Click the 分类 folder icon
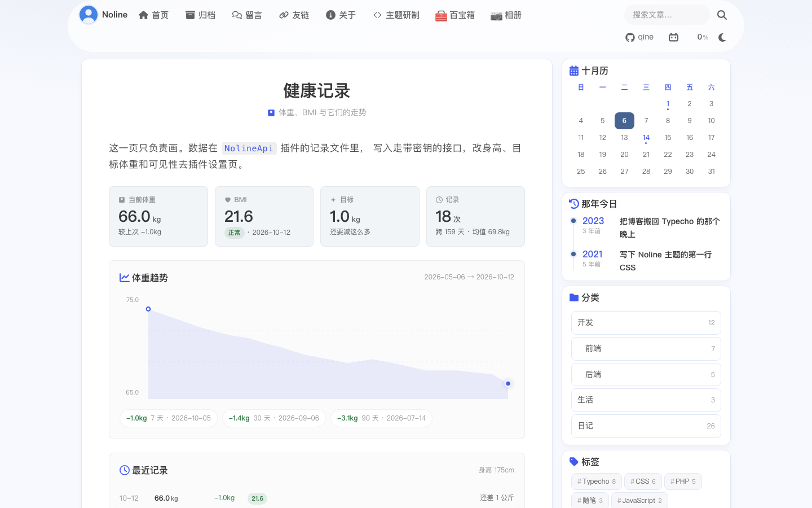The width and height of the screenshot is (812, 508). tap(574, 297)
